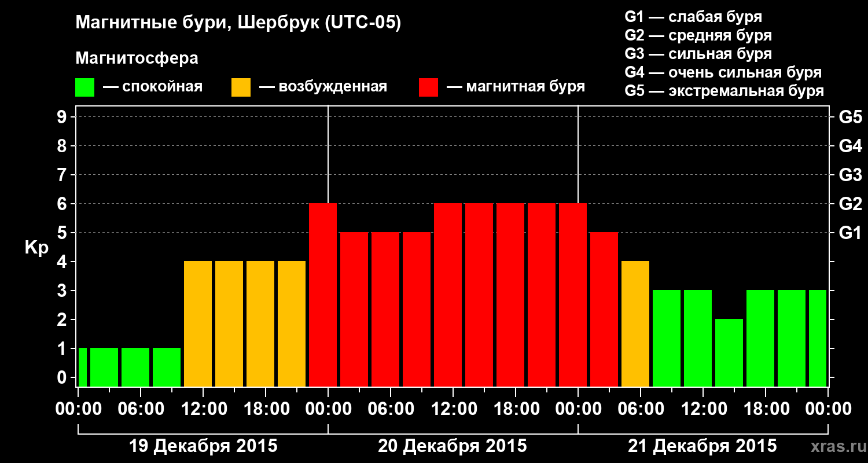
Task: Click the G4 tick label on right axis
Action: [x=850, y=146]
